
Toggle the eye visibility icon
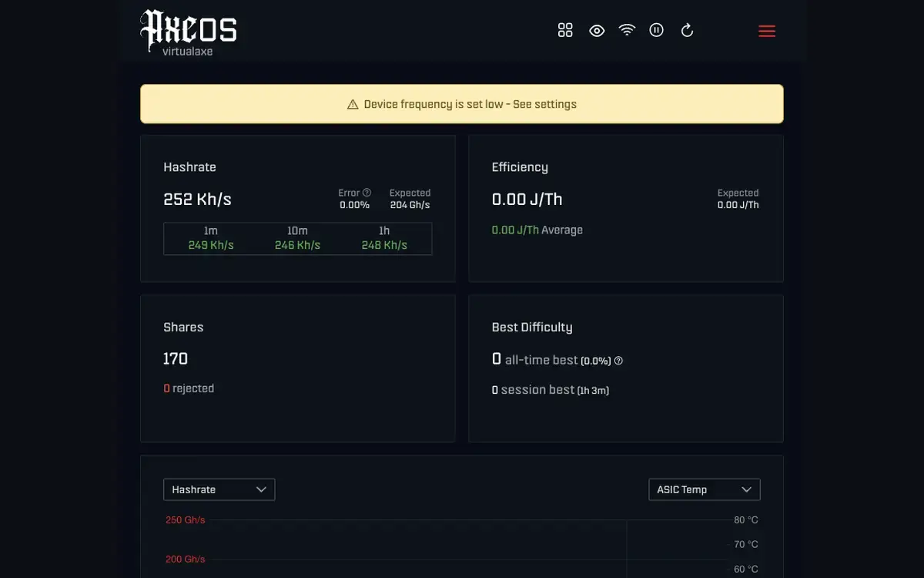coord(597,31)
